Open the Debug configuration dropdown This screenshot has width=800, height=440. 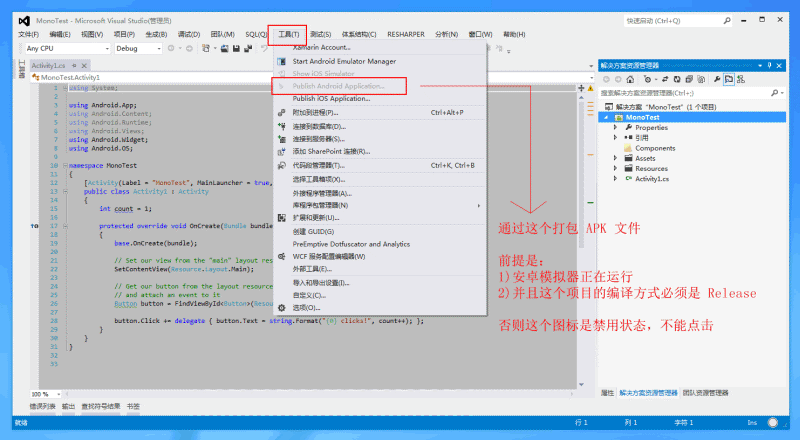click(138, 48)
